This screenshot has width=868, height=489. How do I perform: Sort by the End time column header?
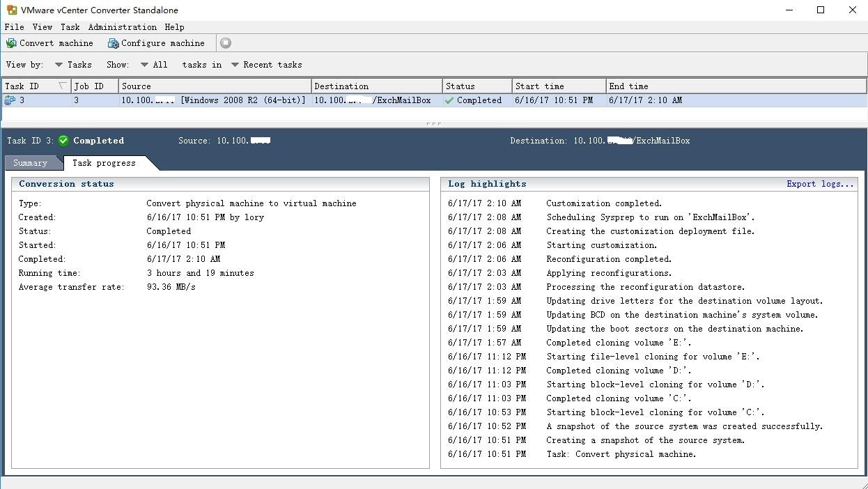point(736,86)
